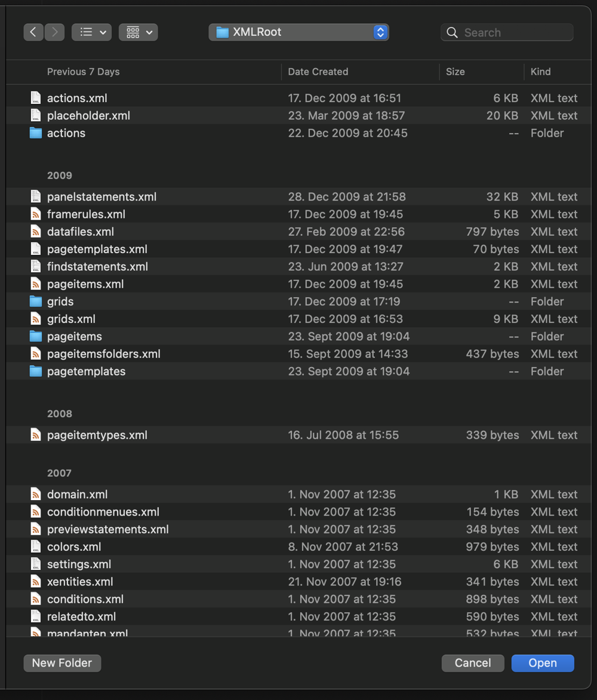
Task: Select the actions.xml file icon
Action: [x=36, y=98]
